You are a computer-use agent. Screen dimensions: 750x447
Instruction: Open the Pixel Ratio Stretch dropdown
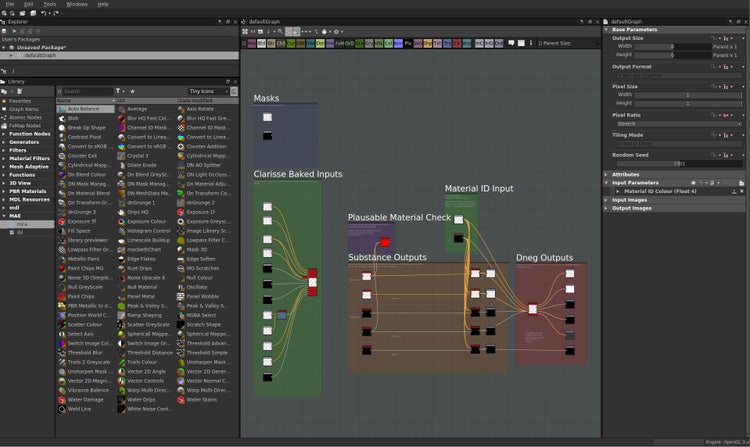(x=679, y=124)
